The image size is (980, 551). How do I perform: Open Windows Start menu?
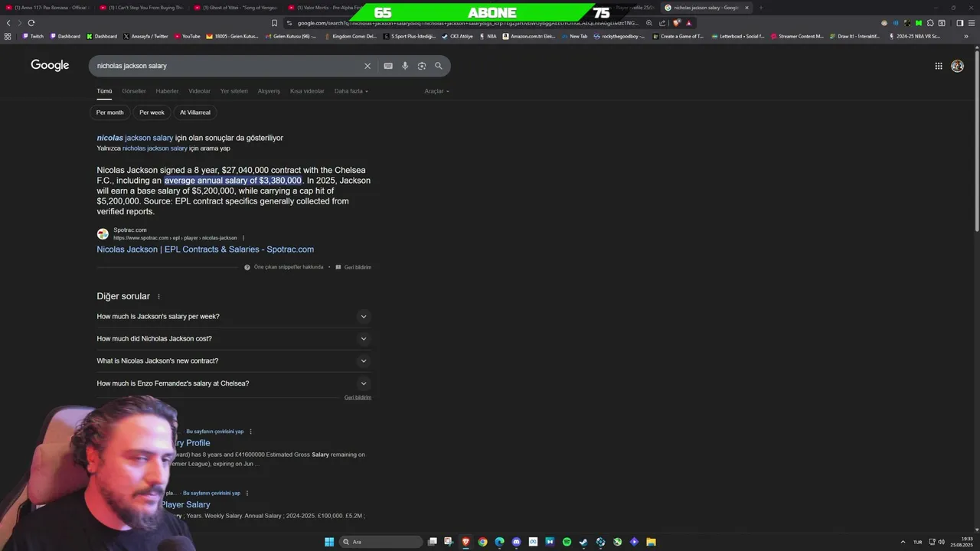pyautogui.click(x=329, y=542)
